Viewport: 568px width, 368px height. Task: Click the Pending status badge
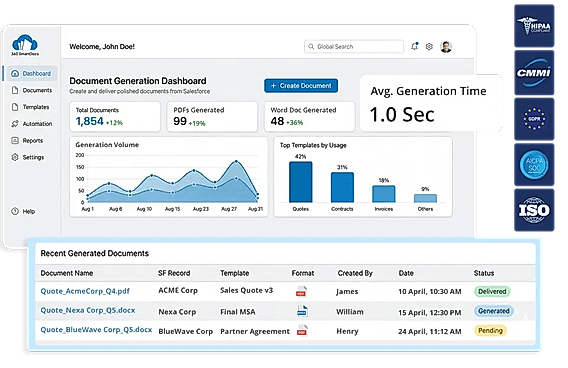[490, 330]
